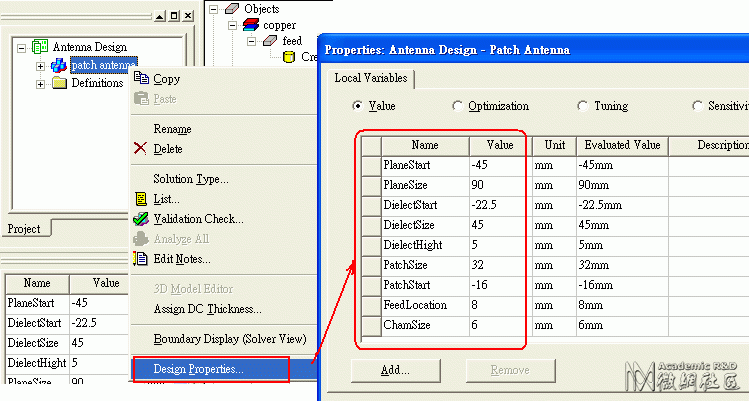Edit the PatchSize value 32
Image resolution: width=749 pixels, height=401 pixels.
point(501,265)
